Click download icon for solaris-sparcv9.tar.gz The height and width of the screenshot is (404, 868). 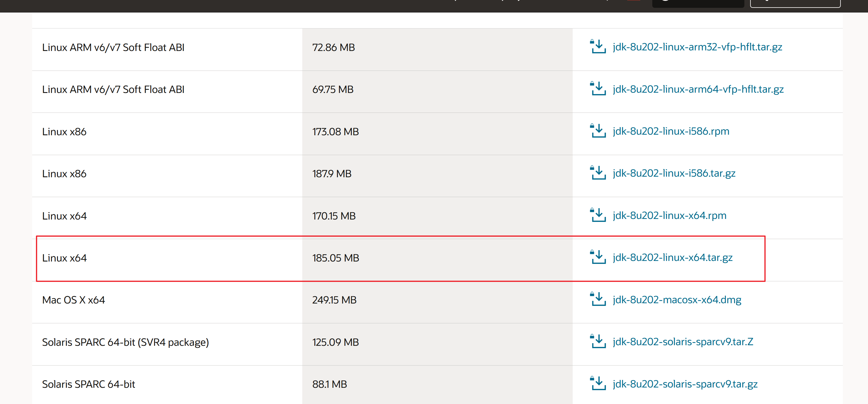pos(598,384)
